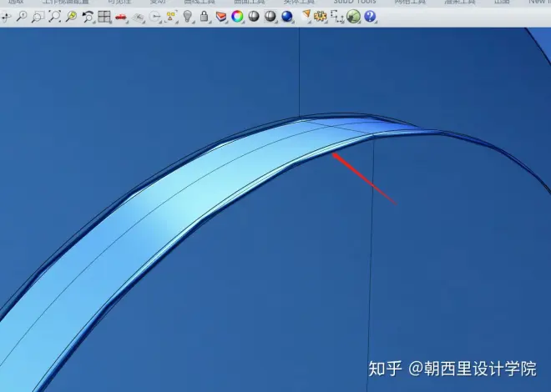Open the Edit Layers icon
551x392 pixels.
(220, 17)
